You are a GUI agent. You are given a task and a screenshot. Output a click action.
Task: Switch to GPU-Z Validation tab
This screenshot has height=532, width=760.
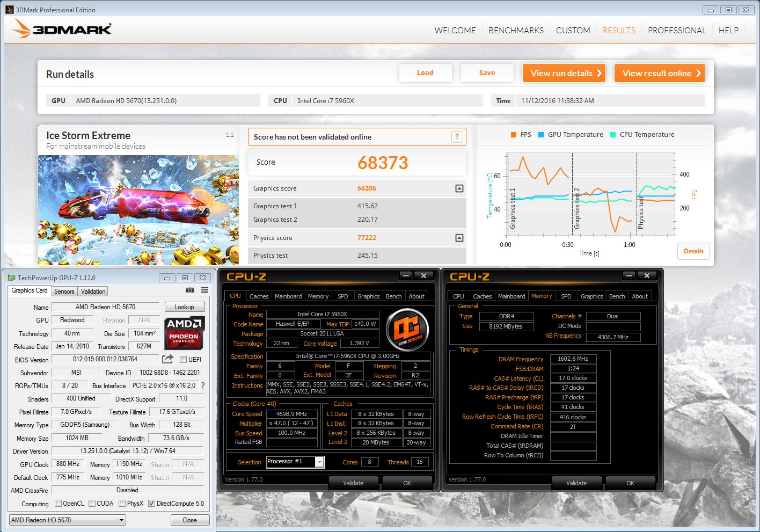[x=93, y=291]
